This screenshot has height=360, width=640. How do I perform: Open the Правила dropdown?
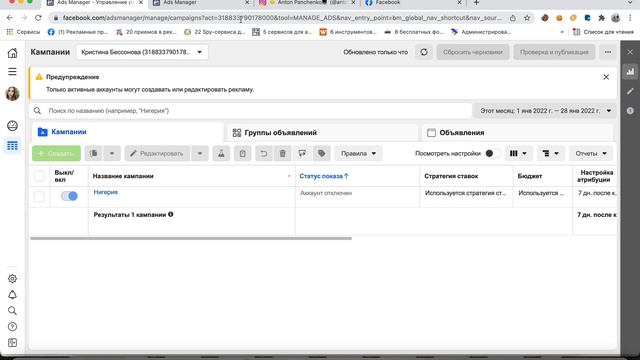[x=358, y=153]
